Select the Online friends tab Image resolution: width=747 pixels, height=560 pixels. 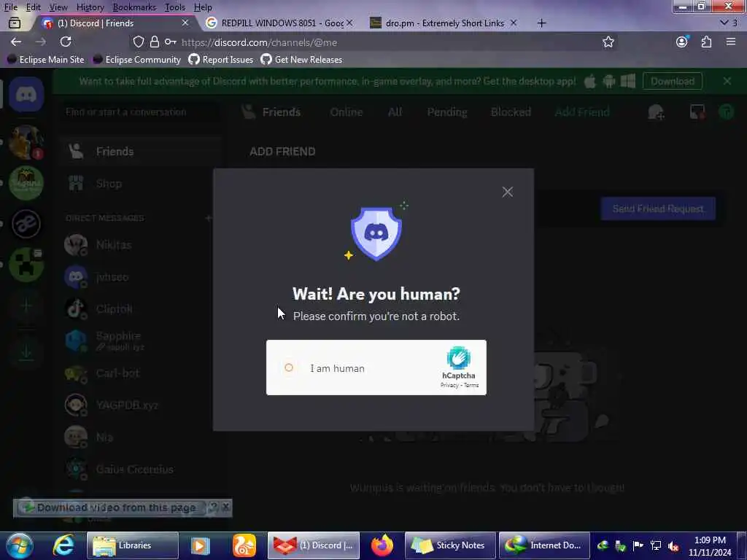point(347,112)
